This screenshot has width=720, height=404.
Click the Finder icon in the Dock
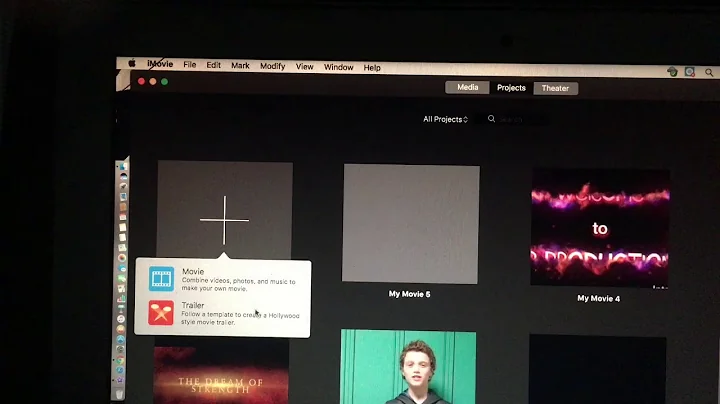point(123,167)
